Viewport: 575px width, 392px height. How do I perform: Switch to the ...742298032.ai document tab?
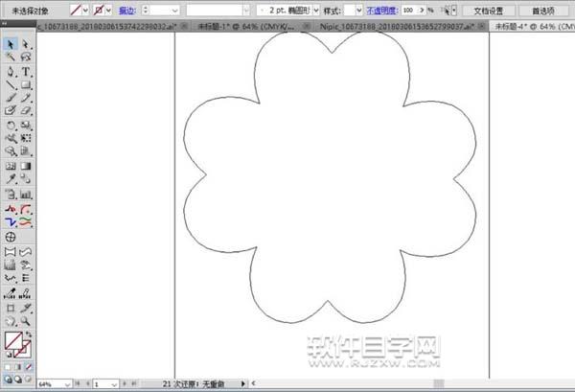pyautogui.click(x=107, y=27)
